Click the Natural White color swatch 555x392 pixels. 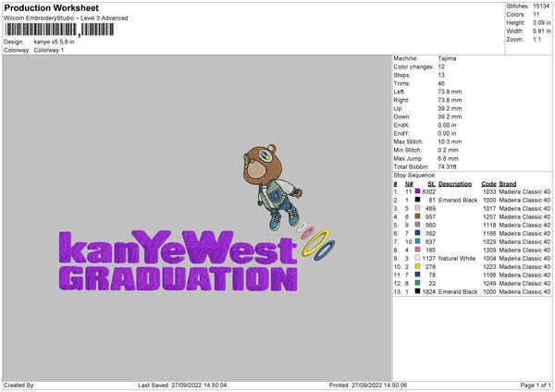pyautogui.click(x=417, y=258)
